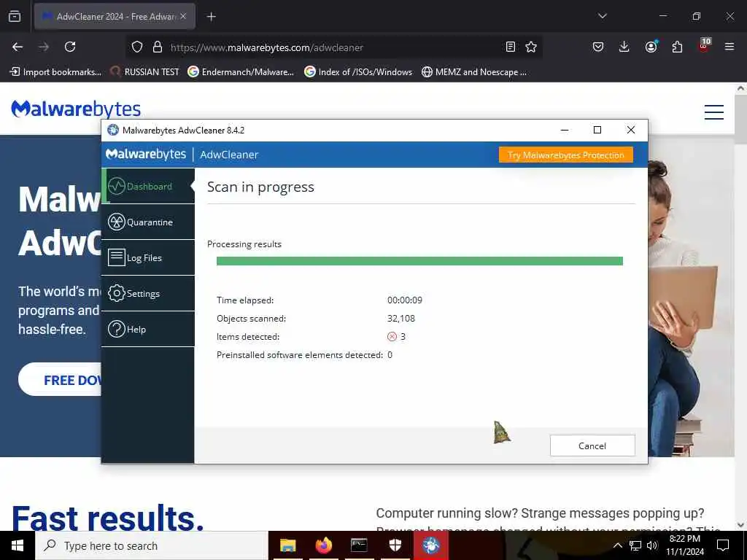
Task: Open the Windows Start menu
Action: coord(18,545)
